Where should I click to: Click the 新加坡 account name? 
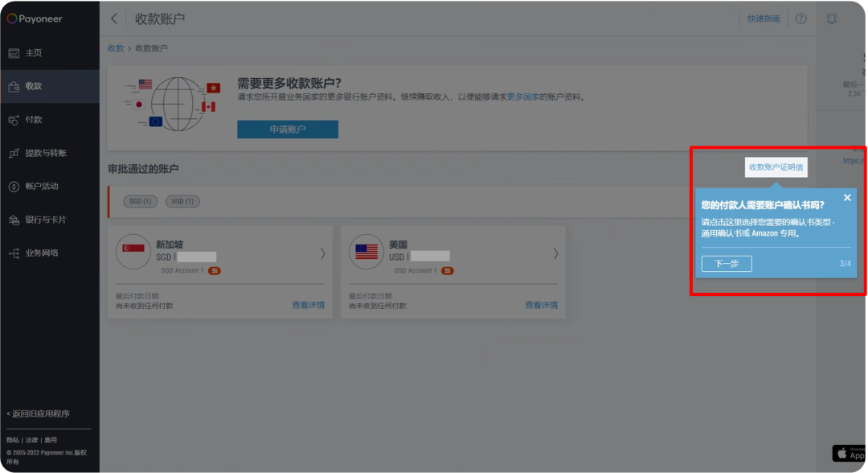(x=170, y=245)
